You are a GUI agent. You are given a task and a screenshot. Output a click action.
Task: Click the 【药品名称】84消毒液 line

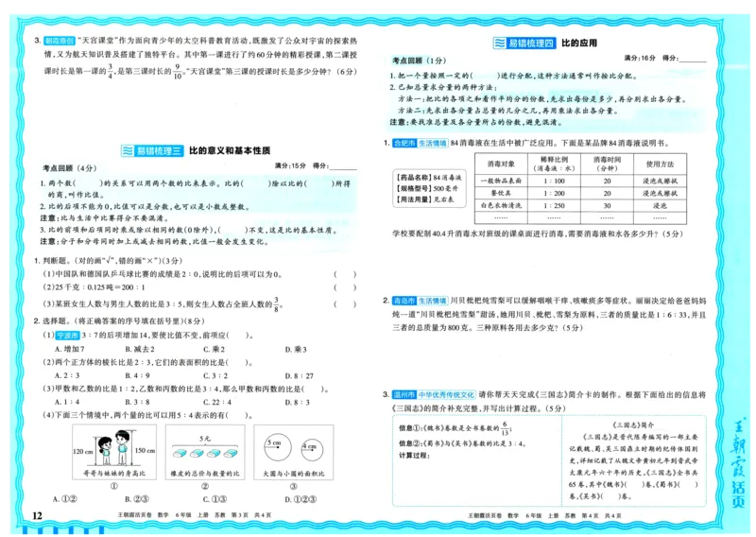429,177
